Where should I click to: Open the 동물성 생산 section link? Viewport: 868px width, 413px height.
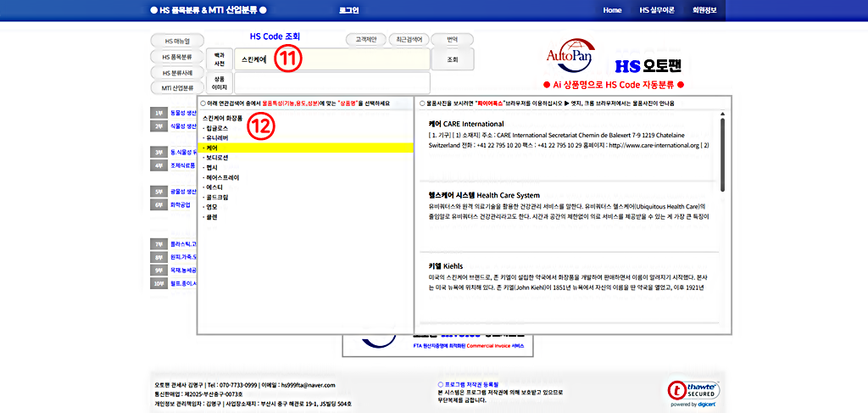click(x=183, y=113)
